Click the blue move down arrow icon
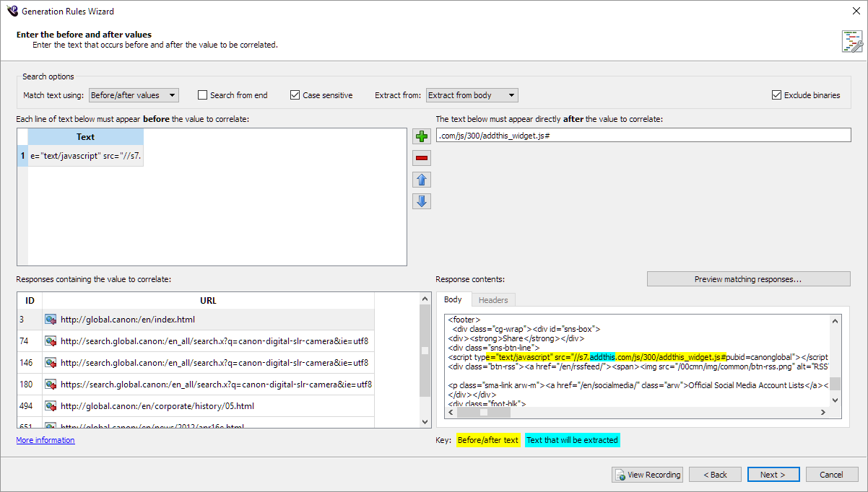Viewport: 868px width, 492px height. (422, 201)
